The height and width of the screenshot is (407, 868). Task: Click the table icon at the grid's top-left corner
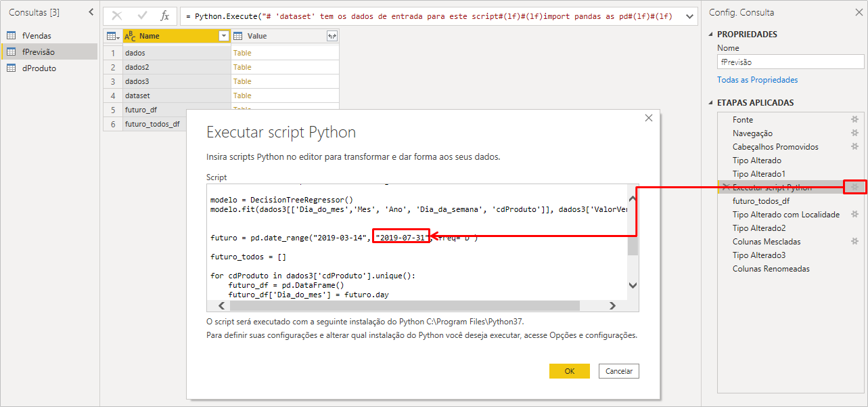pos(112,34)
